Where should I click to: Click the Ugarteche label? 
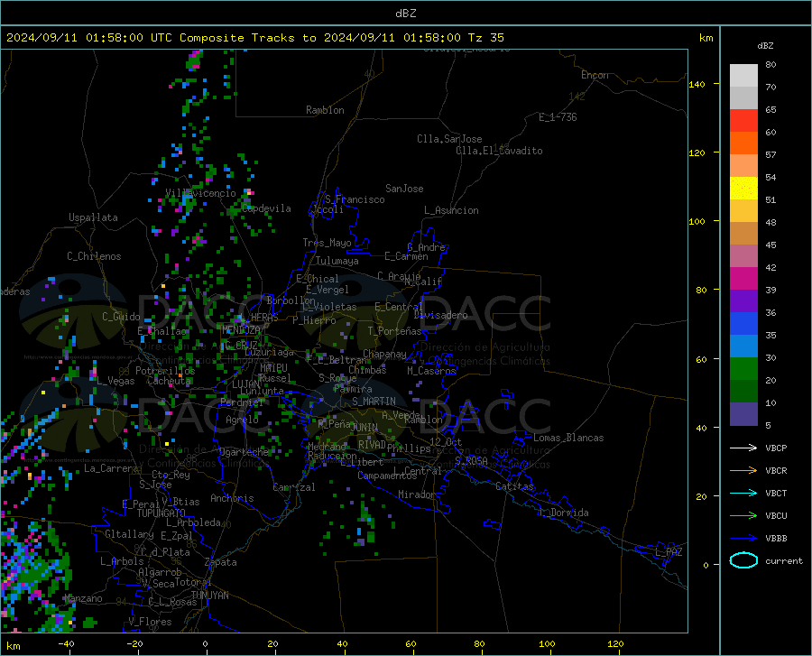pyautogui.click(x=244, y=452)
